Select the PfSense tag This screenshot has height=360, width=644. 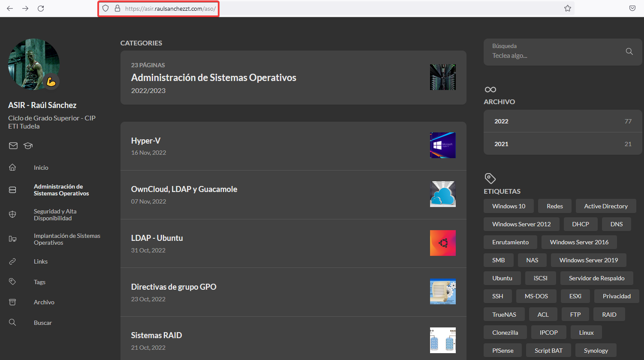[x=503, y=351]
